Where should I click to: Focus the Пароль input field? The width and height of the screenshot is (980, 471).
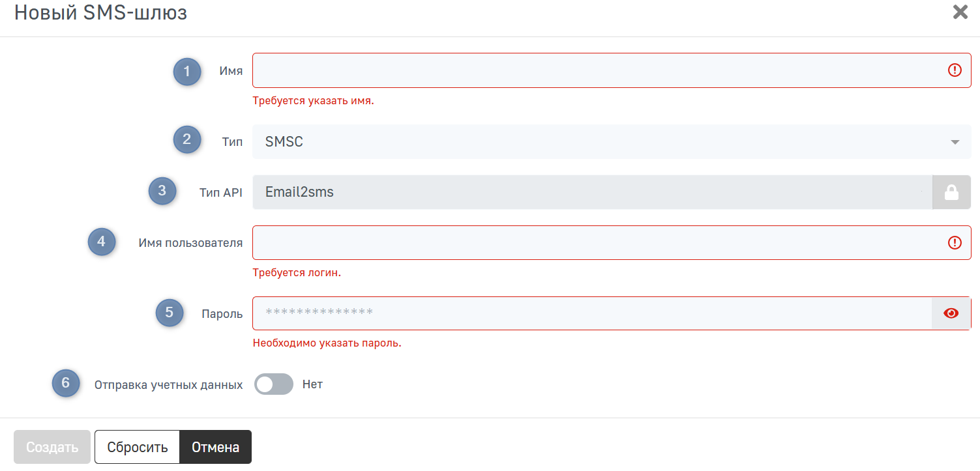[x=592, y=313]
